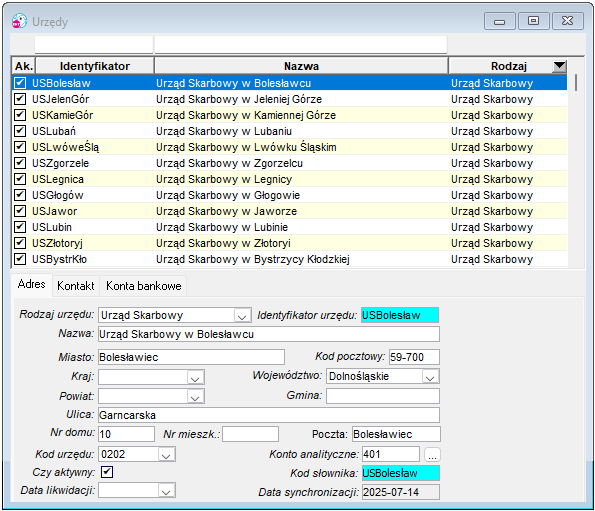Expand the Powiat dropdown
Screen dimensions: 595x511
(195, 396)
